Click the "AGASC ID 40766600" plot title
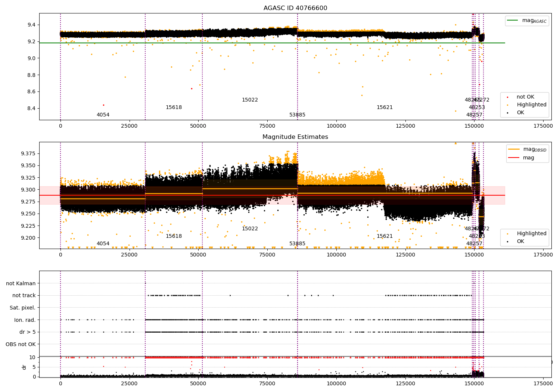 [295, 8]
